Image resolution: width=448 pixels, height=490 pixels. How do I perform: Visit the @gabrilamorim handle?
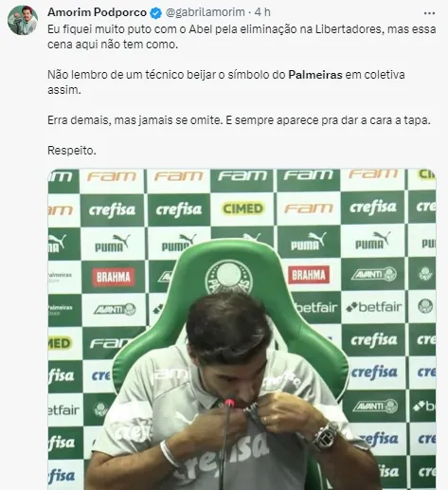click(x=206, y=12)
